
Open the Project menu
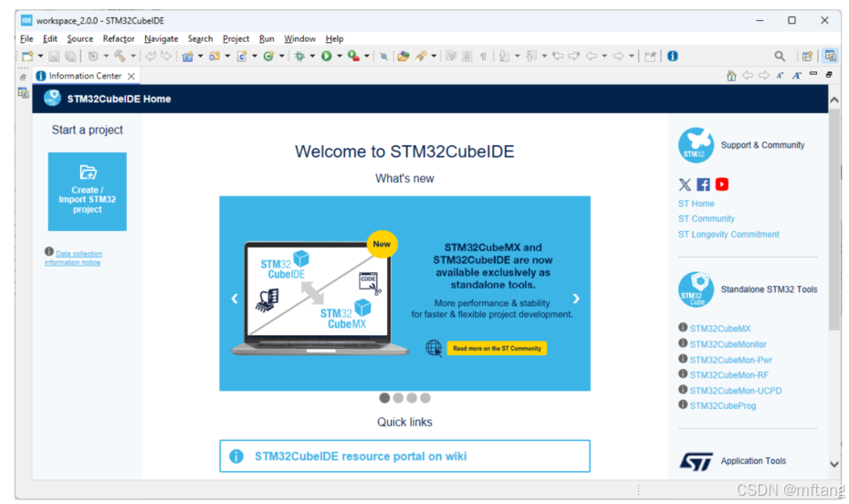(236, 39)
